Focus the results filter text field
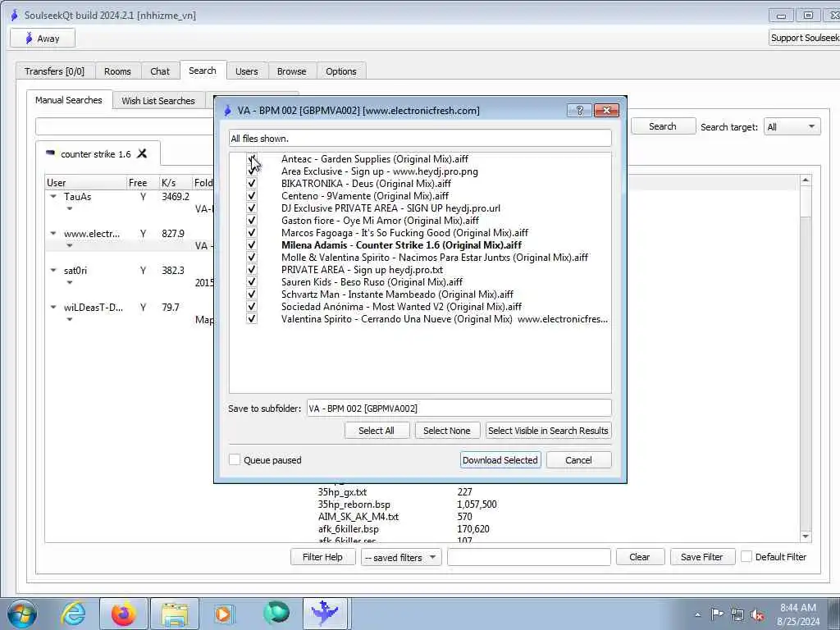The width and height of the screenshot is (840, 630). click(529, 557)
